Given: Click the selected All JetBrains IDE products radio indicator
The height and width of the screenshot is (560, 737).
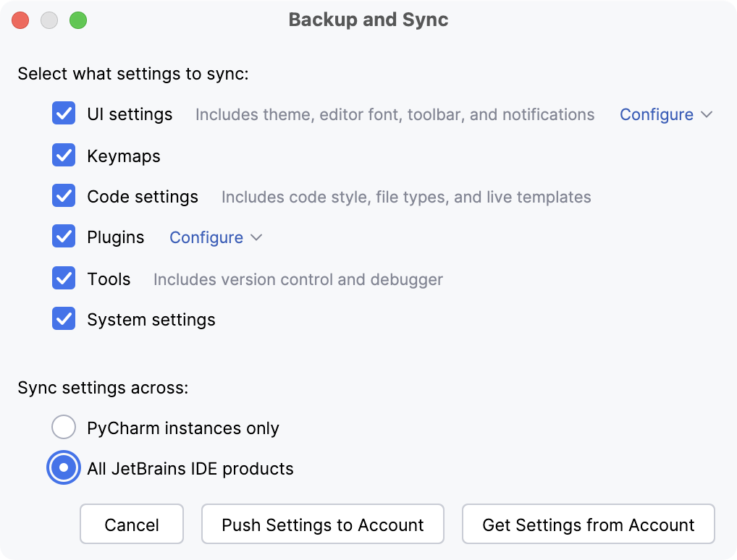Looking at the screenshot, I should pos(64,468).
